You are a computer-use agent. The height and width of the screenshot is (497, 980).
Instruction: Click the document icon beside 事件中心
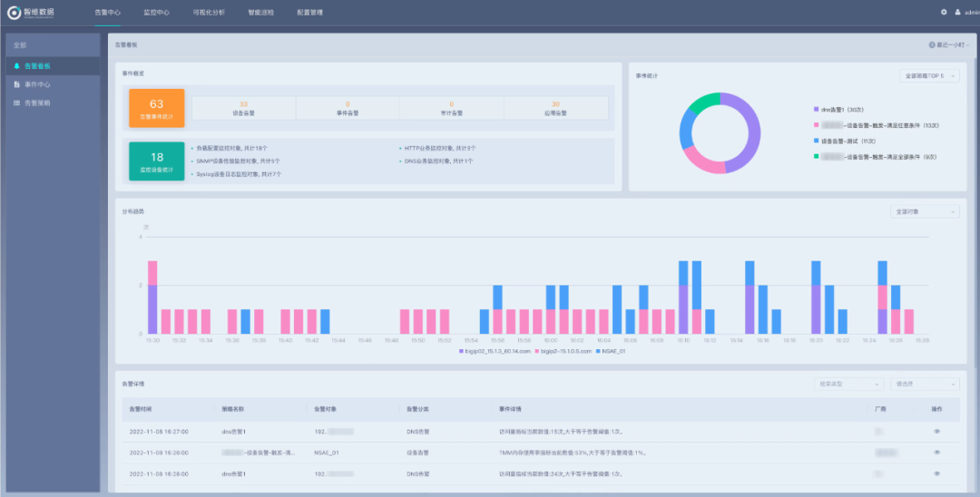[17, 84]
